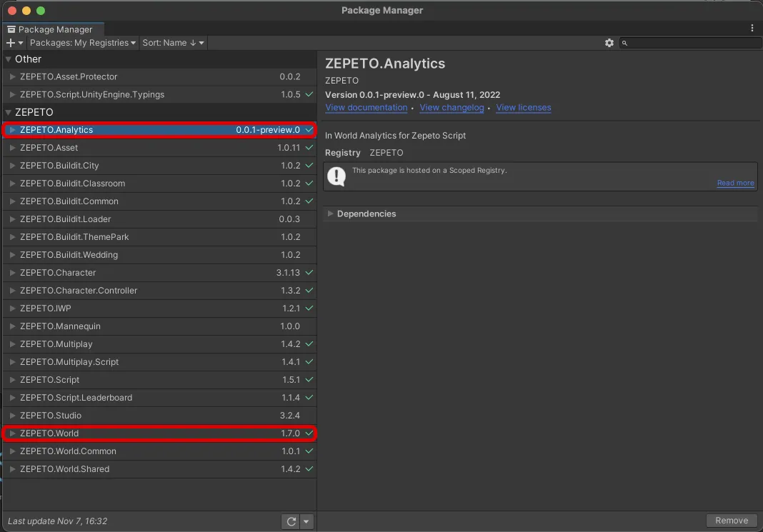Select the ZEPETO.World.Common package
The height and width of the screenshot is (532, 763).
[159, 451]
